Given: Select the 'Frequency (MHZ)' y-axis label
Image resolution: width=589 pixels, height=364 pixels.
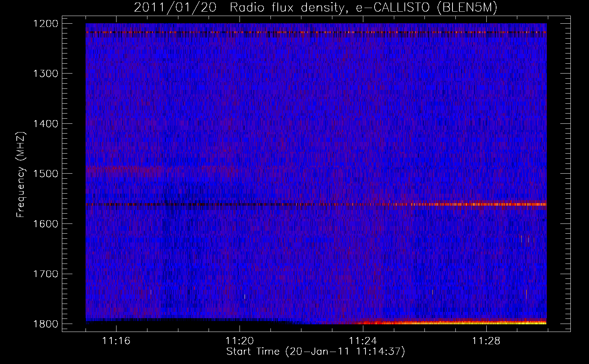Looking at the screenshot, I should click(21, 175).
